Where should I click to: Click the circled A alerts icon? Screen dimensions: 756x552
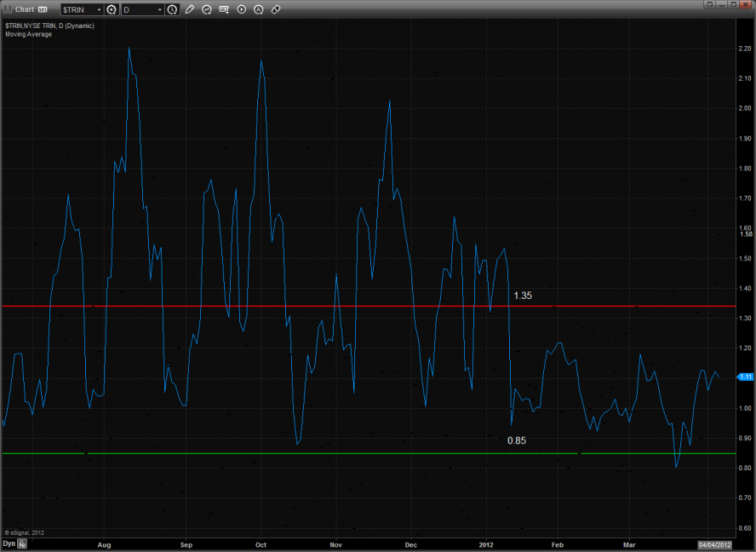pos(259,9)
